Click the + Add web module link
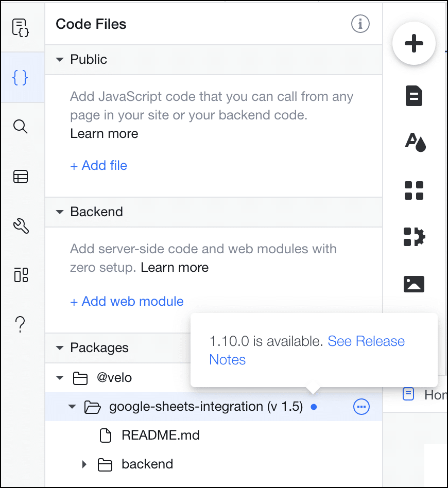448x488 pixels. tap(127, 302)
